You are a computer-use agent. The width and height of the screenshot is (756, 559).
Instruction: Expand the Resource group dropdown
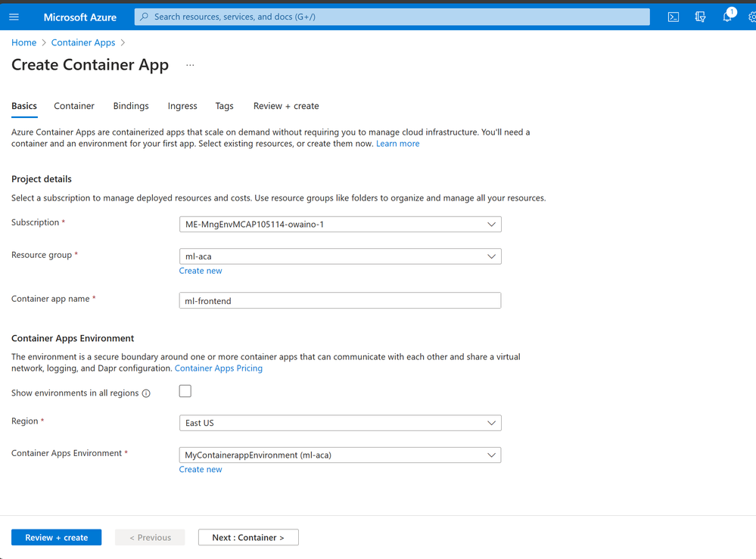pos(340,256)
